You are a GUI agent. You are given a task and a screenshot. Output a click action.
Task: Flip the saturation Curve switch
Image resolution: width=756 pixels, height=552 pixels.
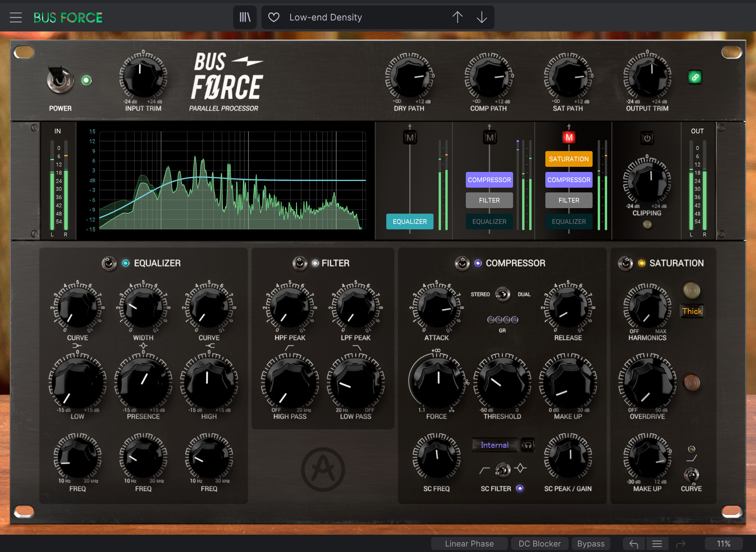[x=691, y=475]
